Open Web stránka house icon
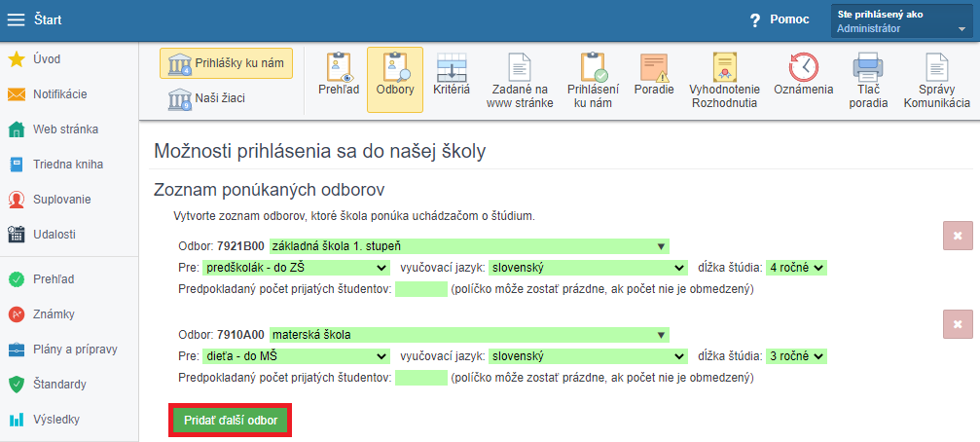Viewport: 980px width, 442px height. 16,129
